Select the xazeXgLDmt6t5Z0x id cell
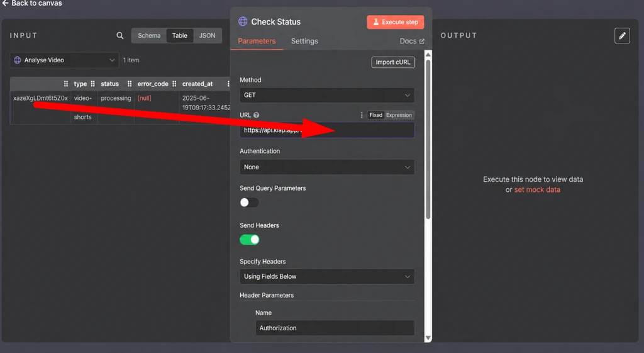Screen dimensions: 644x353 [40, 98]
